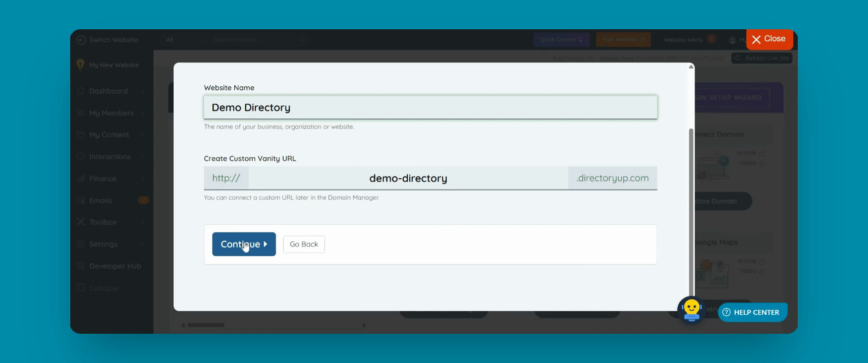The height and width of the screenshot is (363, 868).
Task: Click the horizontal scrollbar right arrow
Action: [364, 326]
